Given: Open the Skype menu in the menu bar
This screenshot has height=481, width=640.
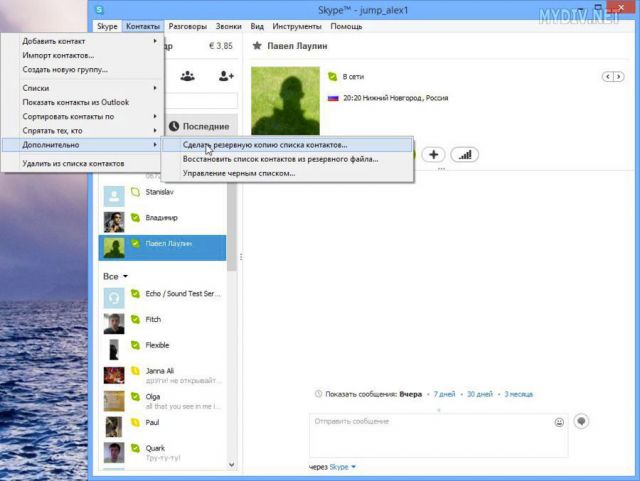Looking at the screenshot, I should pyautogui.click(x=107, y=27).
